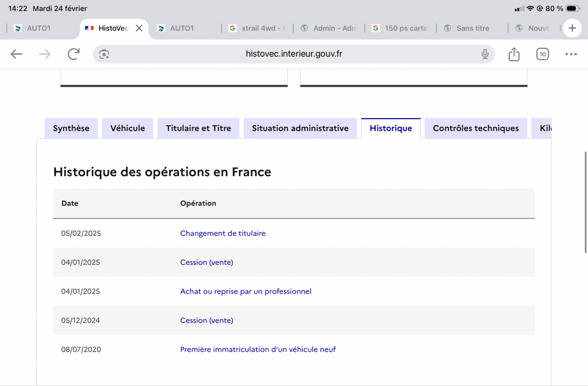This screenshot has height=386, width=588.
Task: Switch to the Synthèse tab
Action: click(71, 128)
